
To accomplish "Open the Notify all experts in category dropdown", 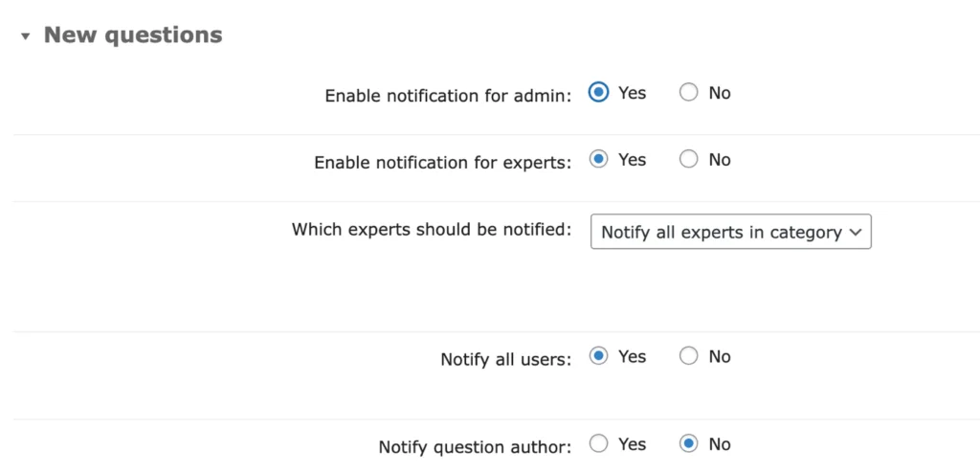I will point(730,232).
